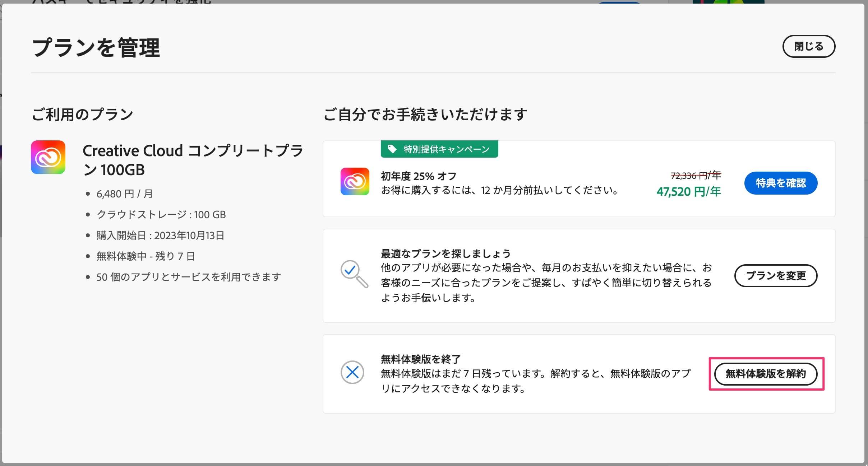
Task: Click the struck-through 72,336 円/年 price
Action: click(696, 176)
